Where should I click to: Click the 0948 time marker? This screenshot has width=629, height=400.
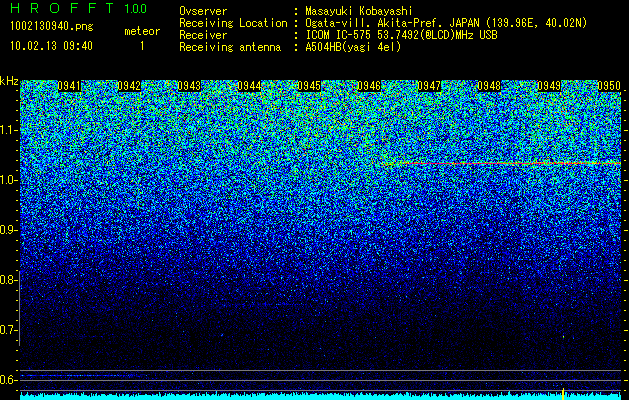(x=489, y=86)
